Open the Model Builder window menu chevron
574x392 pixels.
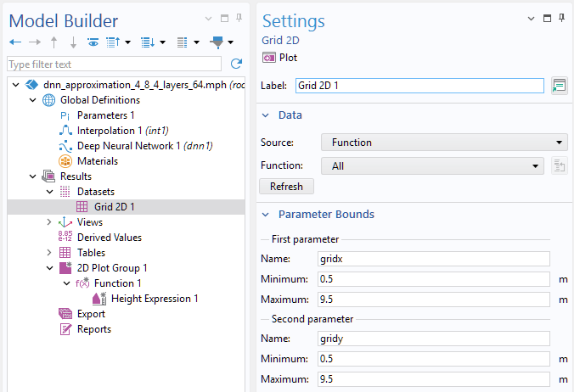click(x=208, y=19)
